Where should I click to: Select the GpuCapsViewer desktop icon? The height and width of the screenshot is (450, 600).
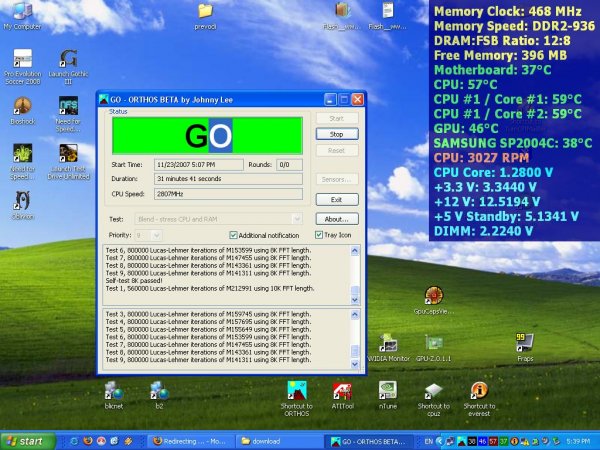434,300
